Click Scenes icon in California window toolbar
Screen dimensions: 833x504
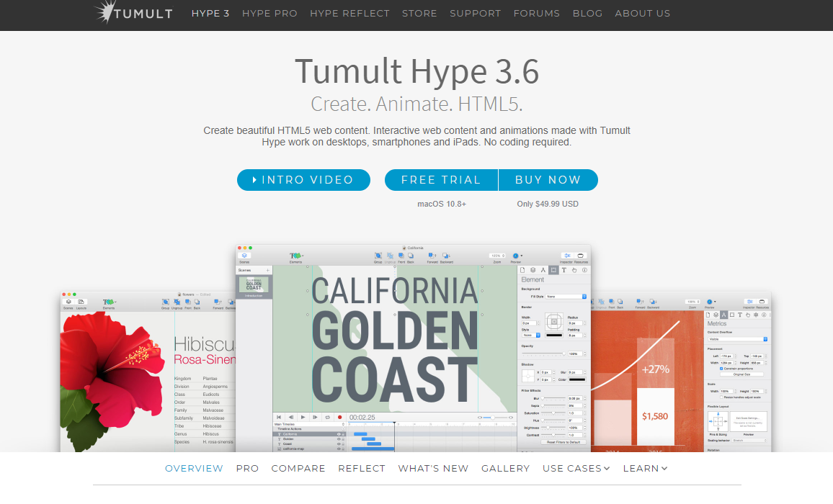[x=244, y=256]
